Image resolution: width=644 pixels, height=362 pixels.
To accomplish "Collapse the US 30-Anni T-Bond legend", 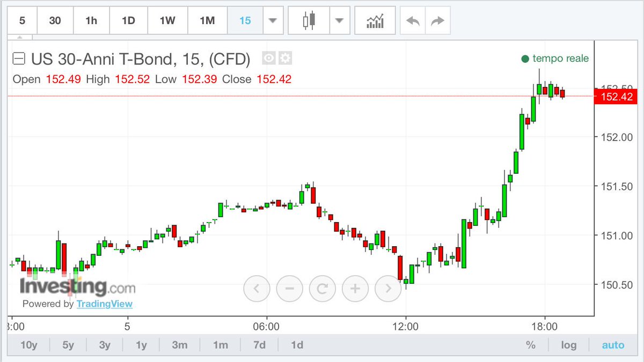I will [x=19, y=58].
